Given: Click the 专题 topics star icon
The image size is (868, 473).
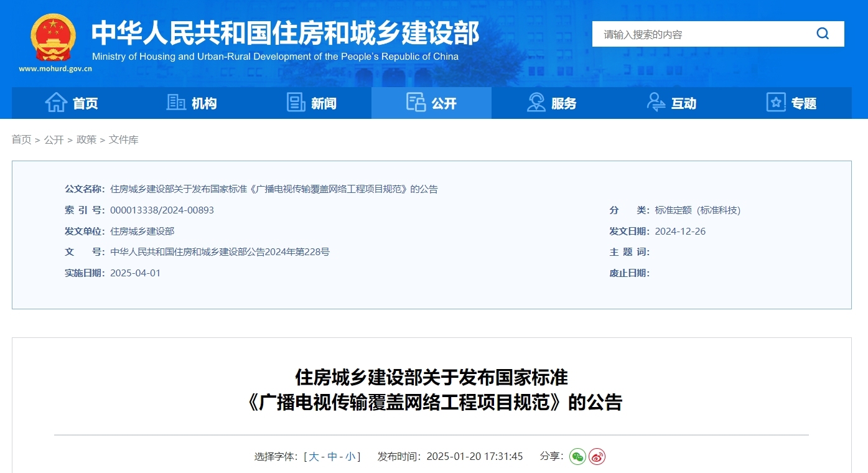Looking at the screenshot, I should click(x=775, y=102).
